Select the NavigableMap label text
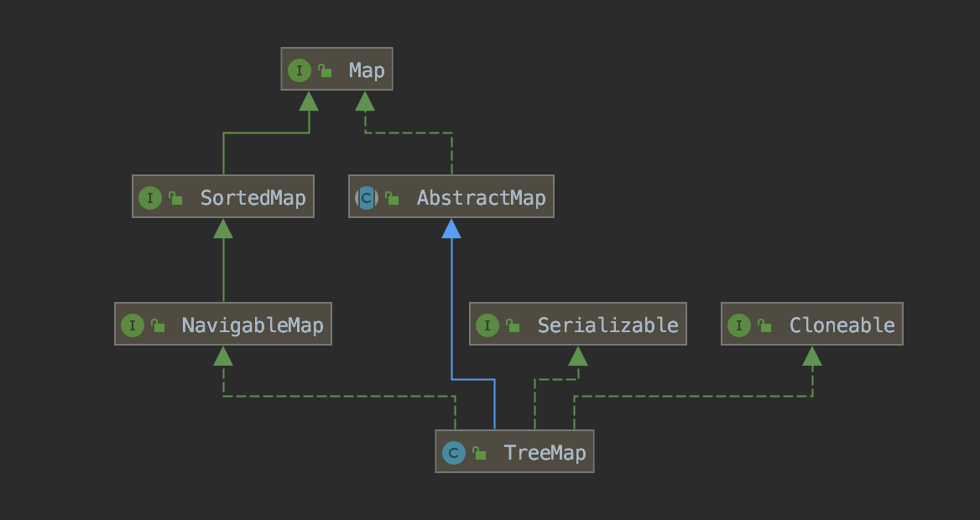 tap(253, 325)
